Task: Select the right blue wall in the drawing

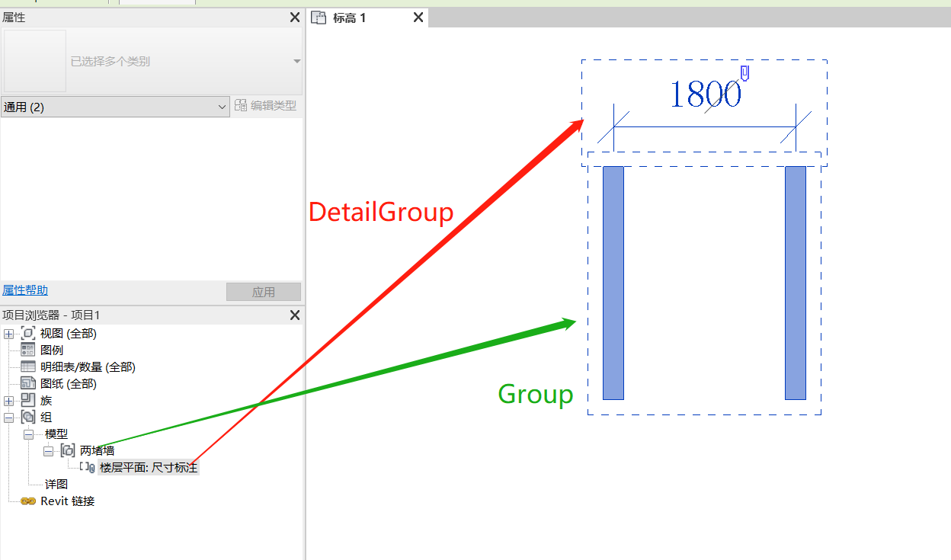Action: pos(796,283)
